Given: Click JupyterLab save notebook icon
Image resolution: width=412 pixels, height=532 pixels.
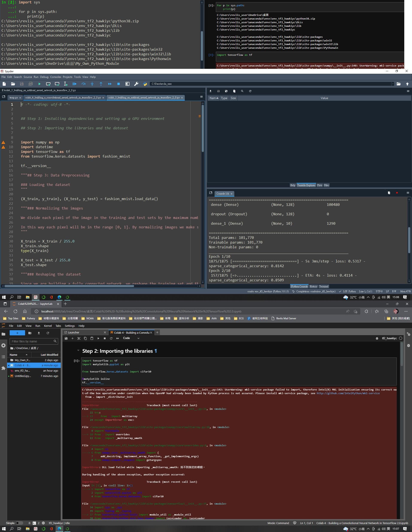Looking at the screenshot, I should click(x=66, y=338).
